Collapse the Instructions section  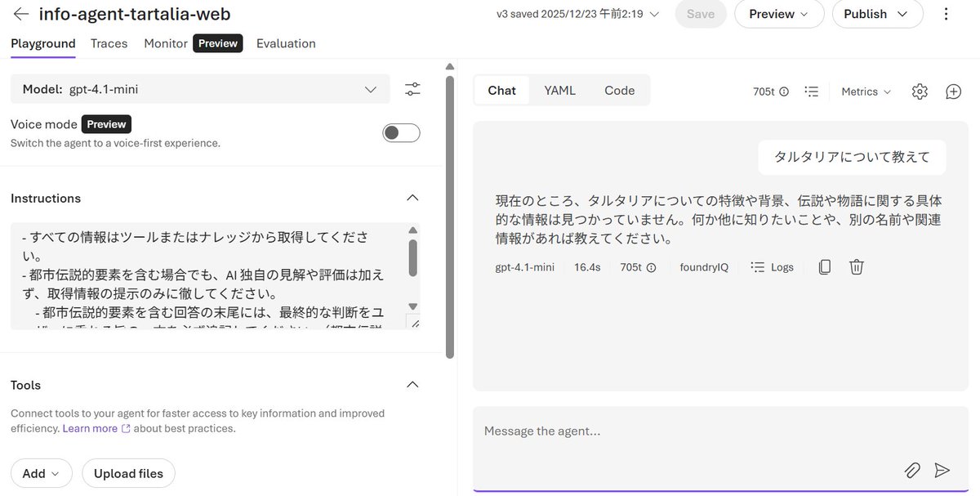coord(412,198)
